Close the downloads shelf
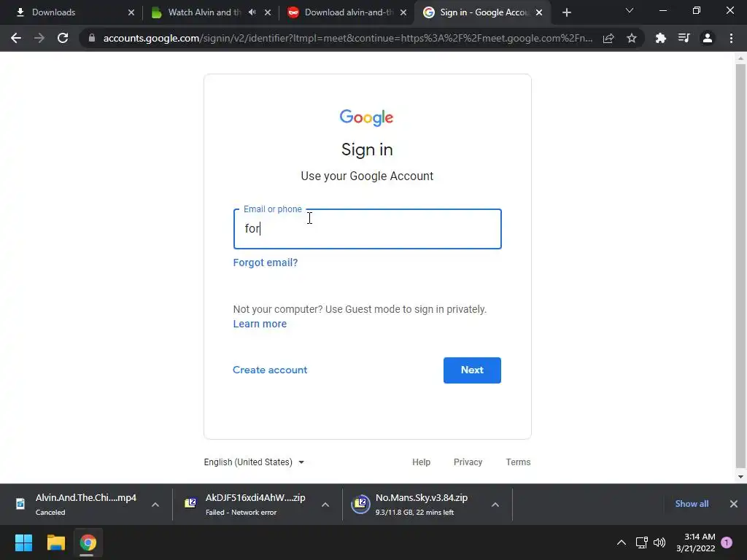 point(734,504)
